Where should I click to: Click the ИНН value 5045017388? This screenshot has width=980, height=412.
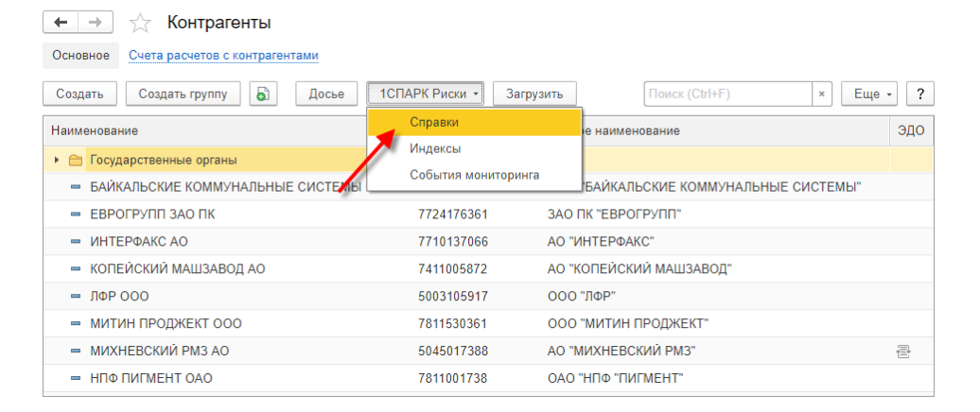pos(453,352)
